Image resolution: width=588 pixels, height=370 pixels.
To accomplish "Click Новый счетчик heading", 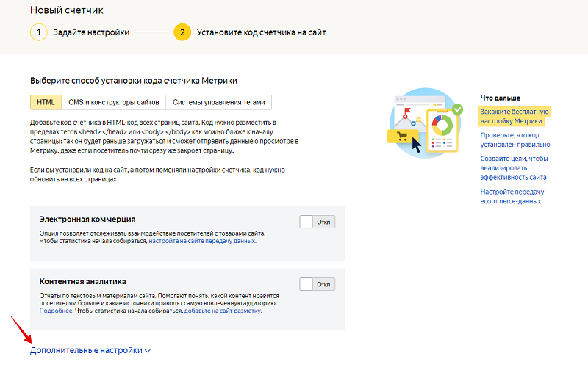I will click(x=66, y=10).
